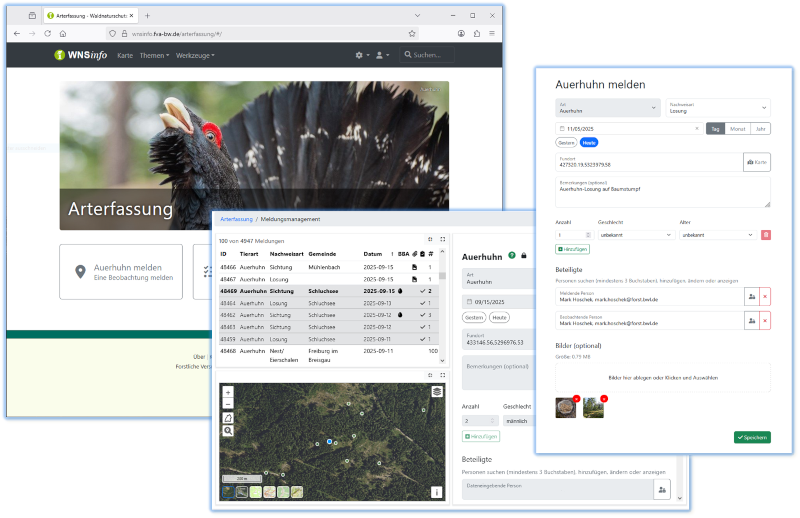The image size is (800, 518).
Task: Delete the count row with red trash icon
Action: point(765,234)
